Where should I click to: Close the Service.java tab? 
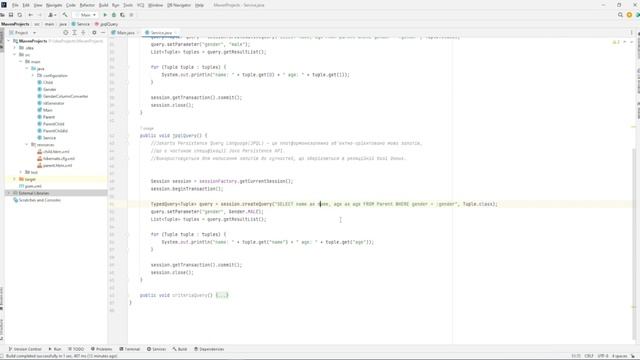[x=176, y=32]
